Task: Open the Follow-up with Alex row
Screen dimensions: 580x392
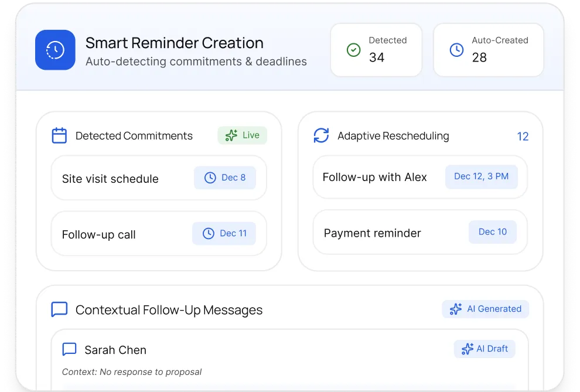Action: [x=420, y=177]
